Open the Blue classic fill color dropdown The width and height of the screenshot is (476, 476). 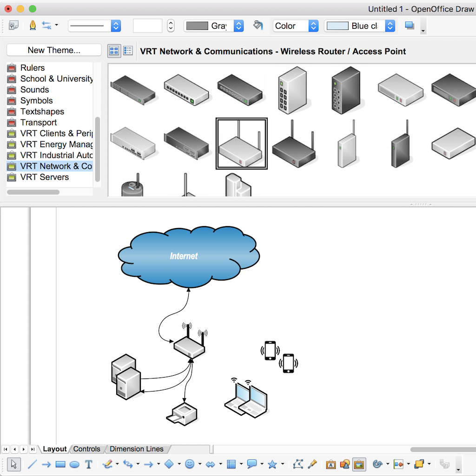click(x=390, y=26)
